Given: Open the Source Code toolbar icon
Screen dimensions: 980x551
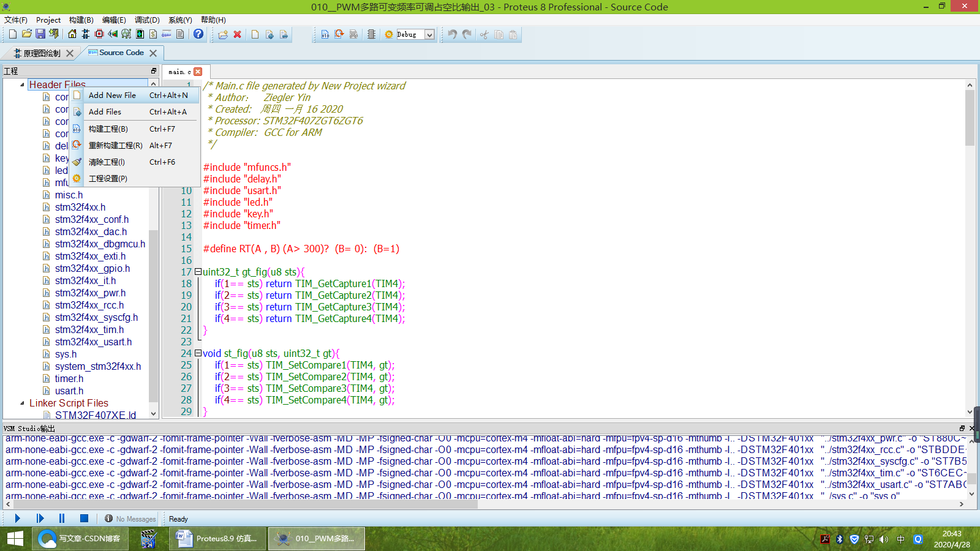Looking at the screenshot, I should [167, 34].
